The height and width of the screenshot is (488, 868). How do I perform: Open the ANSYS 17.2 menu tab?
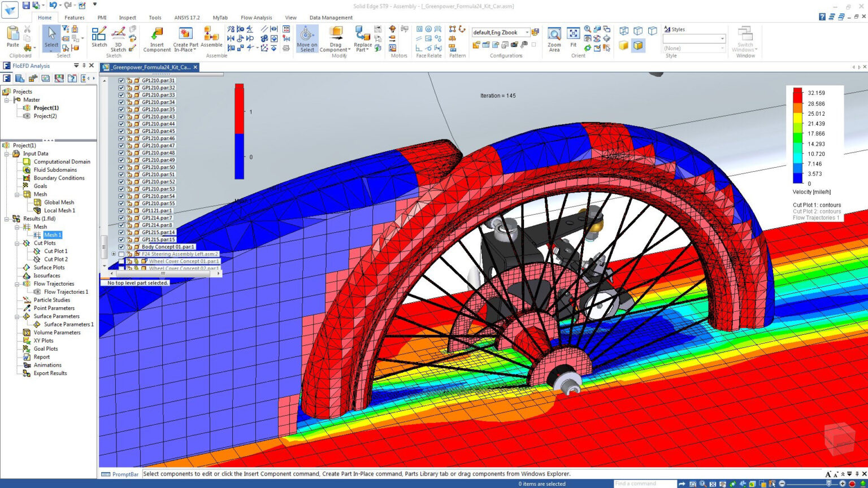[186, 18]
